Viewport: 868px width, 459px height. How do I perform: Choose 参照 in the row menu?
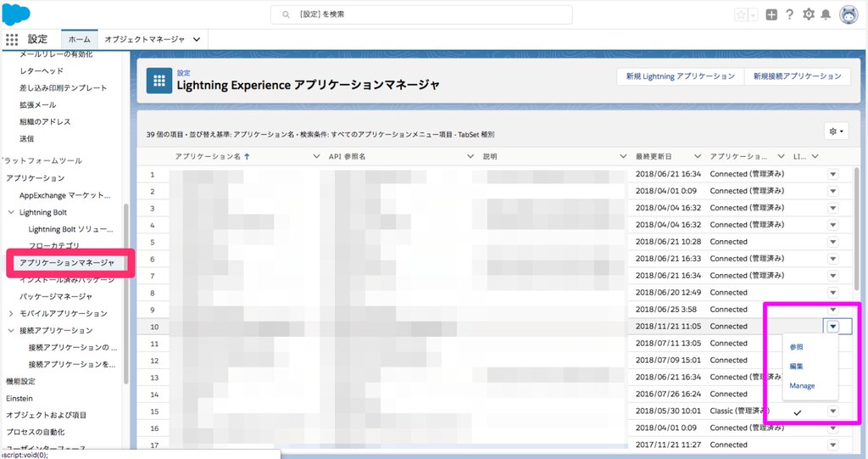(x=796, y=347)
